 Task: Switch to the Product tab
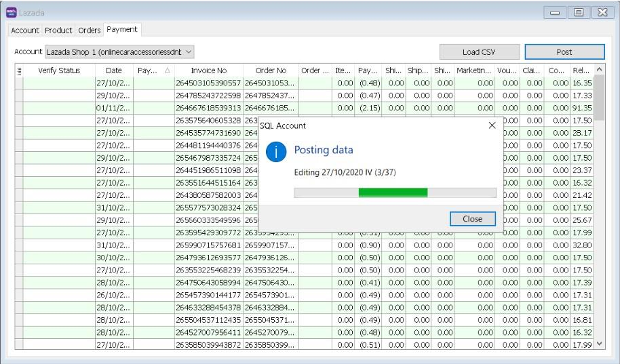click(x=58, y=31)
